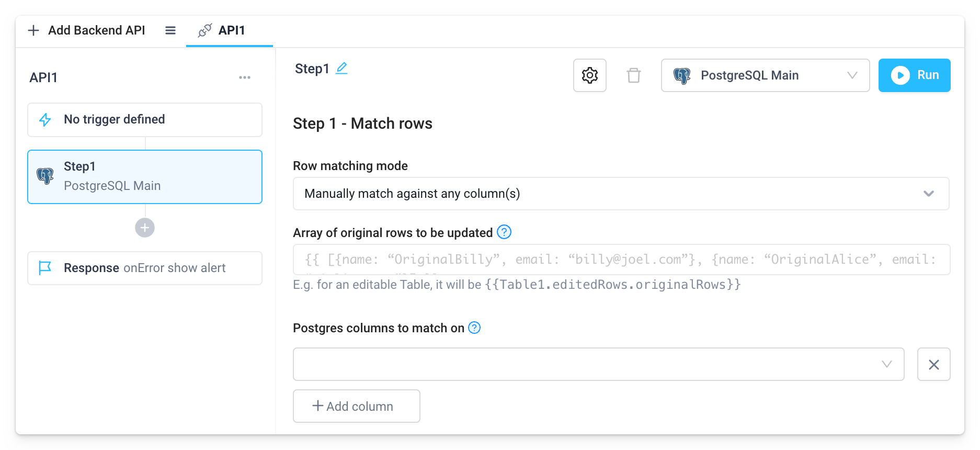Click the Add column button
The width and height of the screenshot is (980, 450).
[x=356, y=406]
